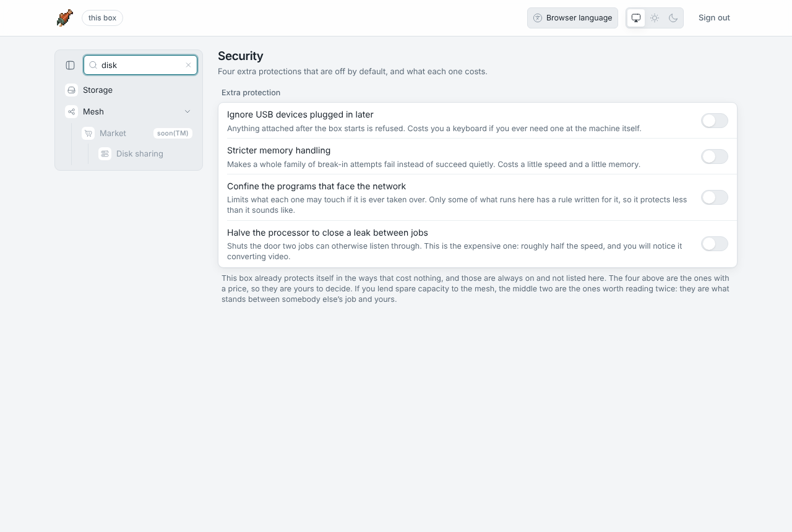792x532 pixels.
Task: Enable Confine the programs that face network
Action: [x=715, y=197]
